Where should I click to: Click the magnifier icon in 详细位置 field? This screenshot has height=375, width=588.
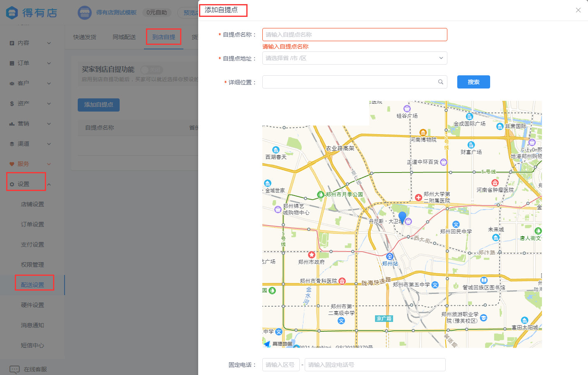point(440,82)
